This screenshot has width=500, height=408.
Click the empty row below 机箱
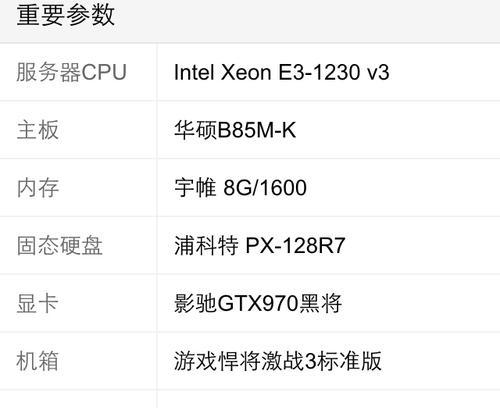coord(250,399)
